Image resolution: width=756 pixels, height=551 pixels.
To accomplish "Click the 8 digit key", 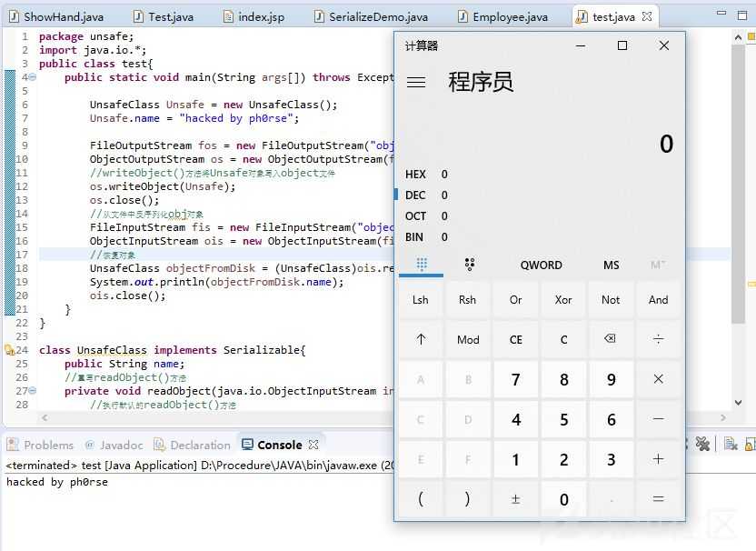I will tap(563, 379).
